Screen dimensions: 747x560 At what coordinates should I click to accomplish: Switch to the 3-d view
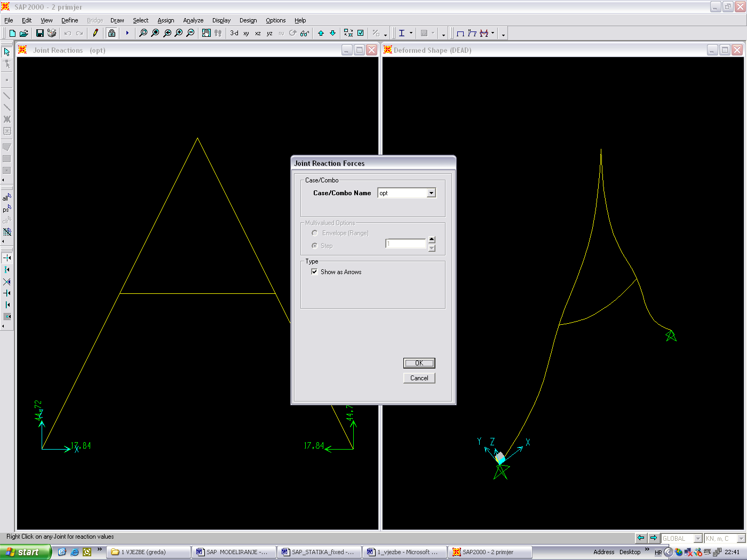234,33
